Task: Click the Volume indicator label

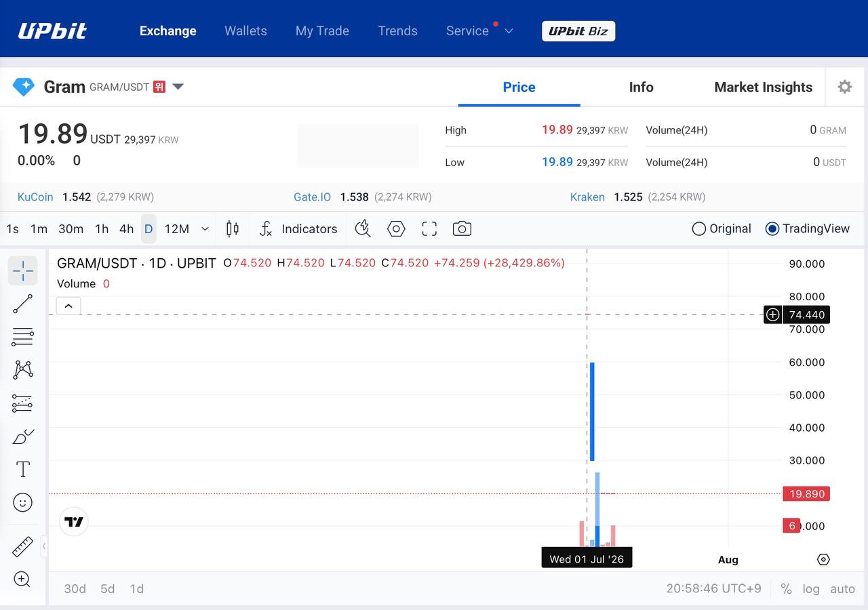Action: 76,284
